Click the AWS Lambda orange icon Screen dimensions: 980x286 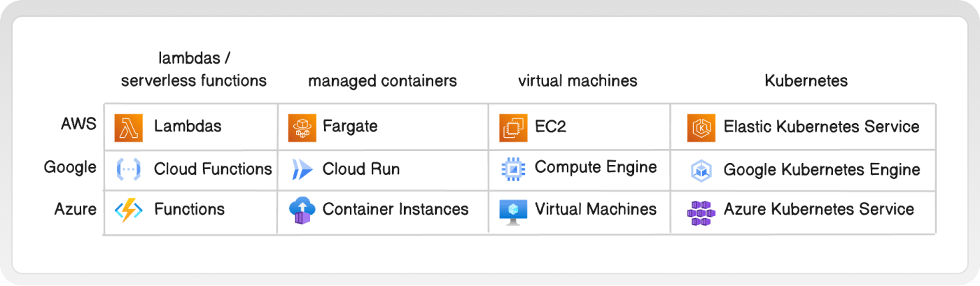click(x=129, y=127)
